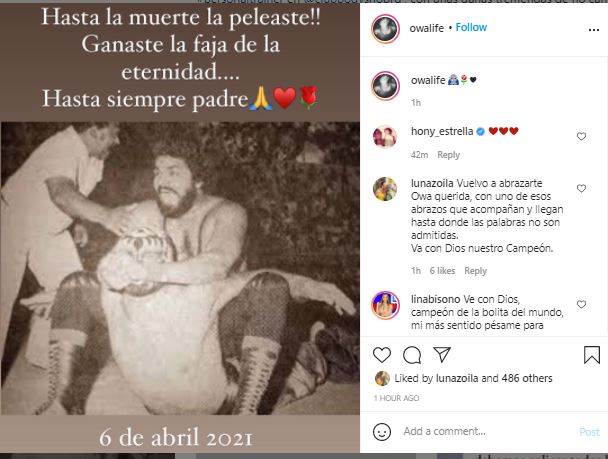Open the emoji picker smiley icon
The image size is (608, 459).
click(x=382, y=431)
